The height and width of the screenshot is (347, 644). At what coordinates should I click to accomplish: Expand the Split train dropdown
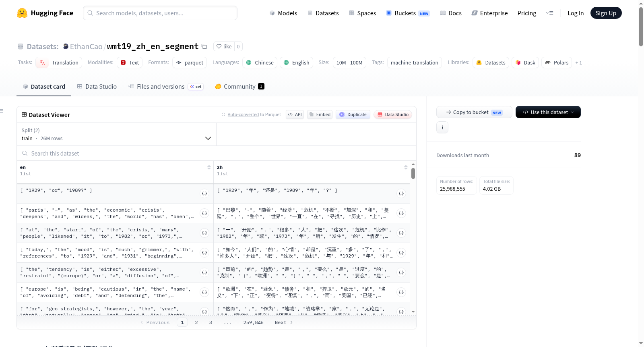(x=116, y=134)
